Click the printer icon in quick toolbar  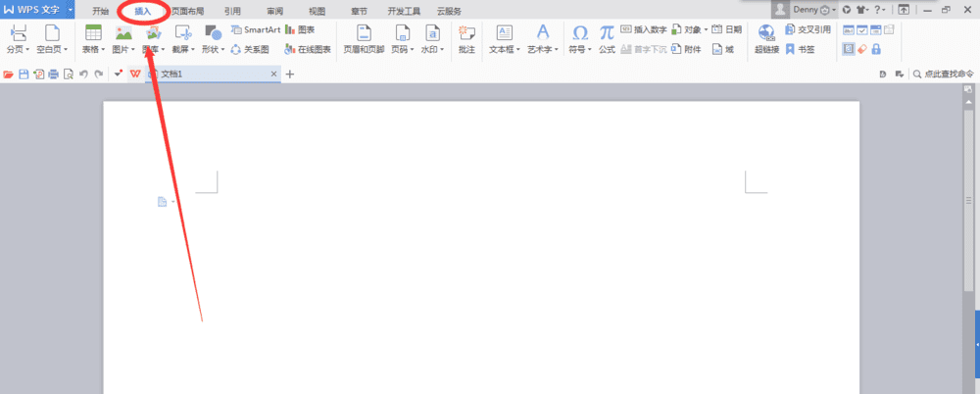click(x=54, y=74)
